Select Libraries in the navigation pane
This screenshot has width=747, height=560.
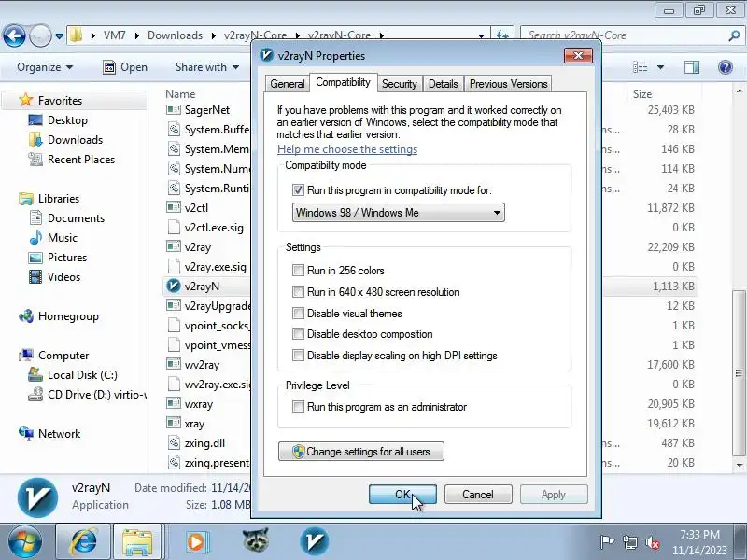tap(59, 199)
